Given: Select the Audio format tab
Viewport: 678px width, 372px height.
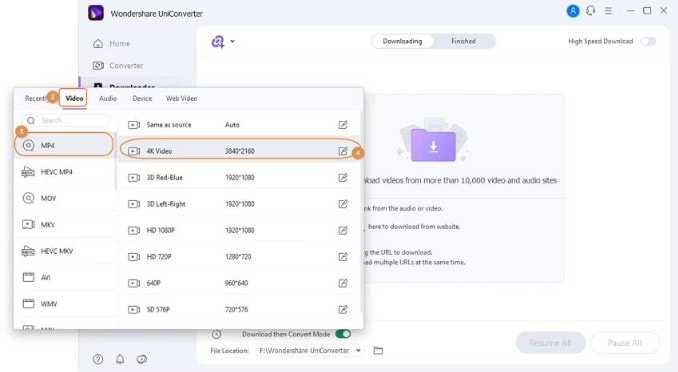Looking at the screenshot, I should [108, 98].
